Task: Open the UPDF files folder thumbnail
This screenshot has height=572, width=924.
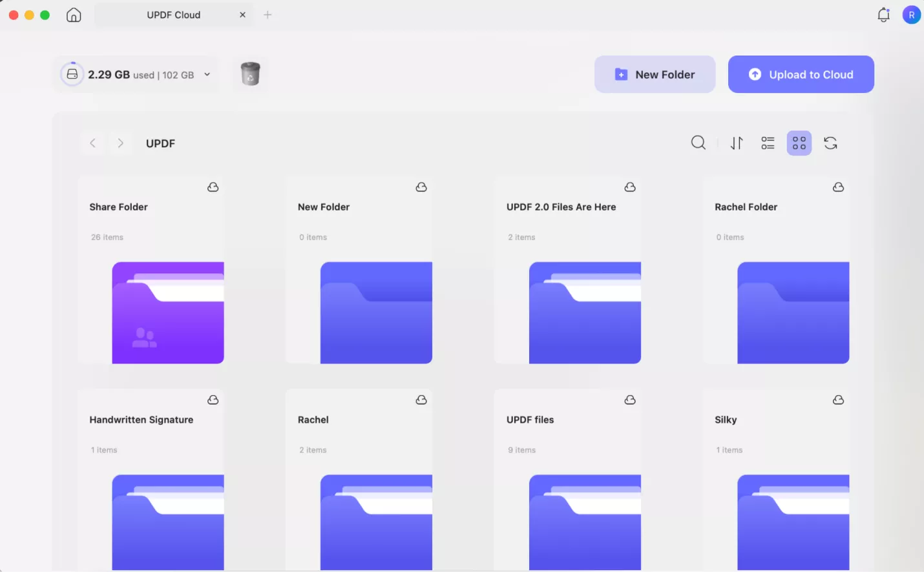Action: click(585, 522)
